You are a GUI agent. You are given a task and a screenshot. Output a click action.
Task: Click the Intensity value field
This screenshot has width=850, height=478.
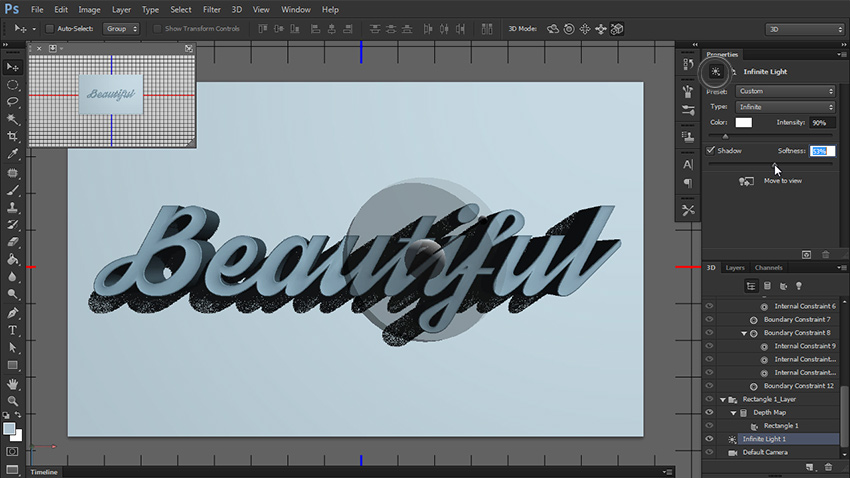coord(824,122)
